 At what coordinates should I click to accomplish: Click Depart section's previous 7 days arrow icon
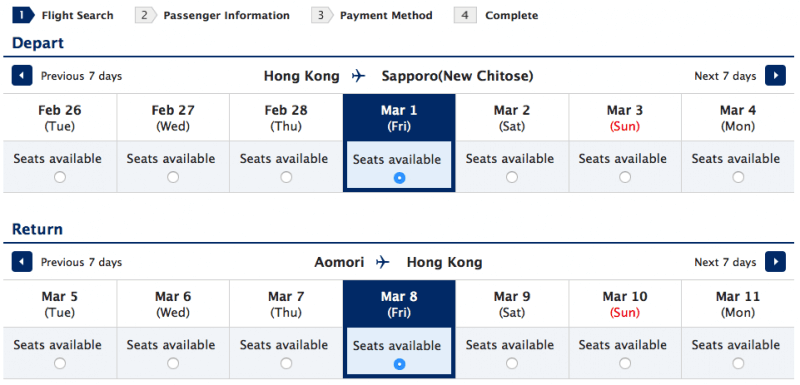pos(22,75)
